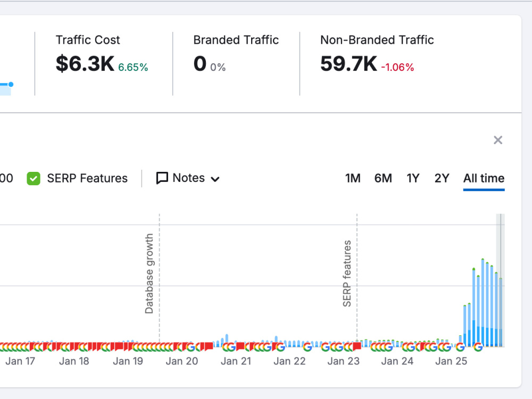
Task: Click the Jan 25 axis label
Action: [x=451, y=361]
